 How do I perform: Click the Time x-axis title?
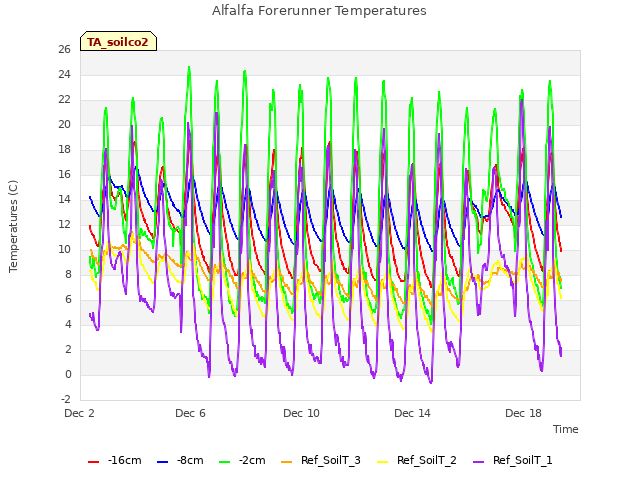566,429
